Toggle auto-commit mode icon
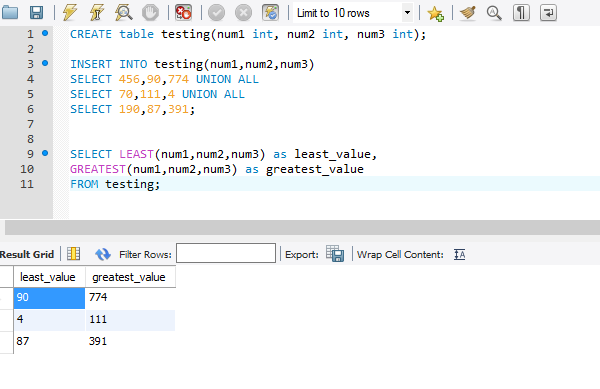The image size is (600, 389). click(271, 13)
